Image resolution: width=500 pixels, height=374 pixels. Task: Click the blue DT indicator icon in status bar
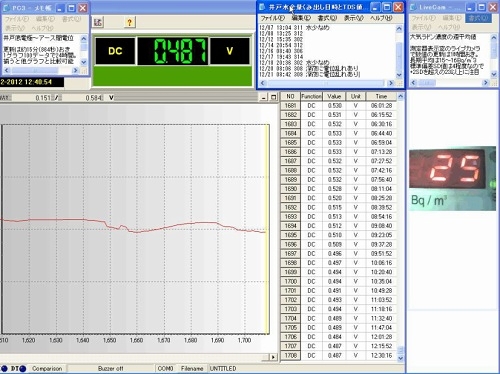(x=14, y=369)
